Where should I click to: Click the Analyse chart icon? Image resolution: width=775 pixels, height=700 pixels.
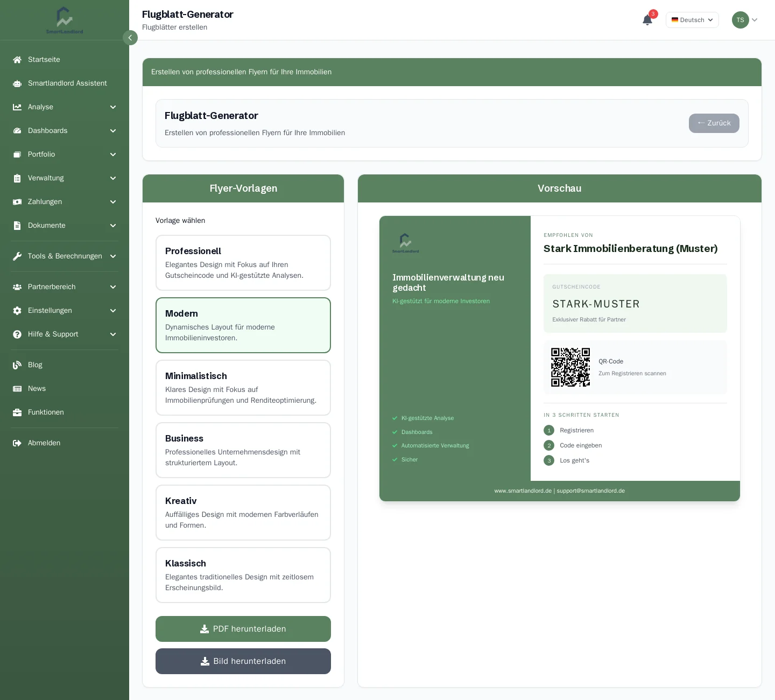coord(17,107)
